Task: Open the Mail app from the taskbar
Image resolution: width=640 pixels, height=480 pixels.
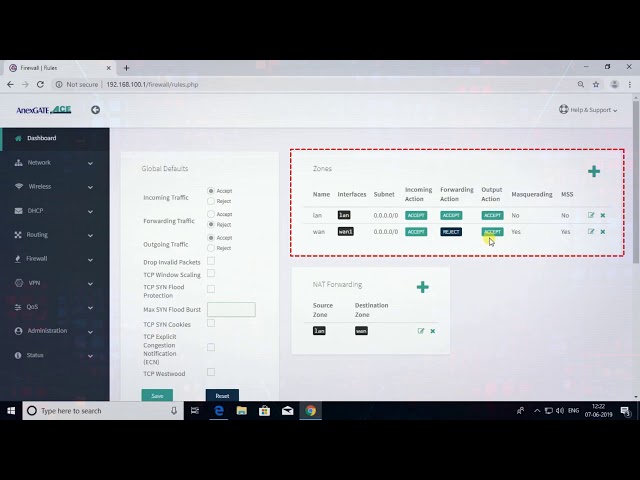Action: tap(287, 411)
